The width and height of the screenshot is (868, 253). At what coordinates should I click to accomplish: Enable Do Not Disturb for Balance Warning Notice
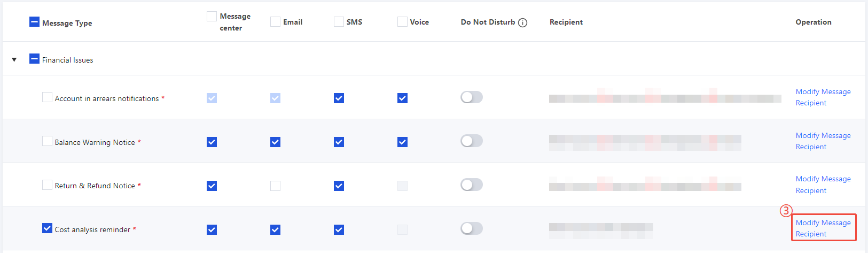tap(471, 141)
